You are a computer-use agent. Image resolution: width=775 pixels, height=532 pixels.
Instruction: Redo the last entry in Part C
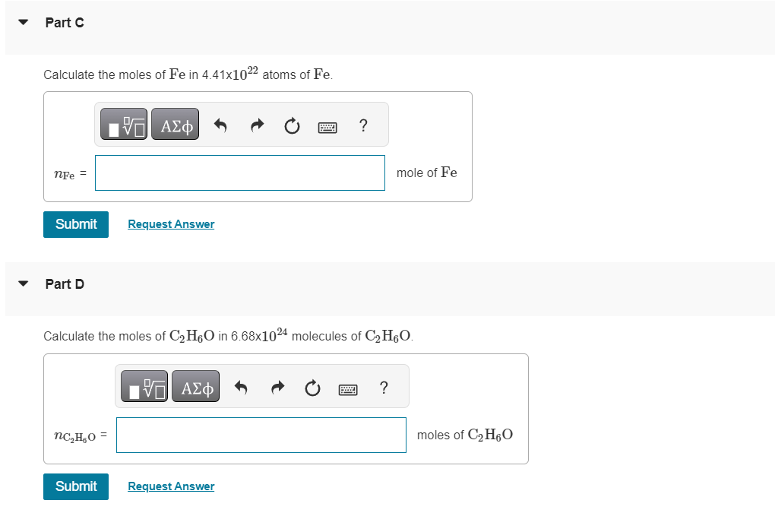click(x=257, y=125)
